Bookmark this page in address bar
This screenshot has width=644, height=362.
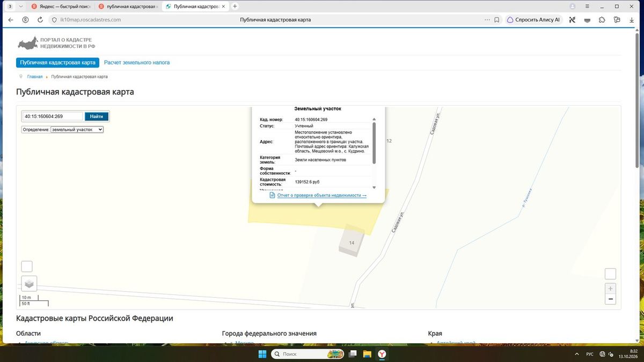point(496,20)
